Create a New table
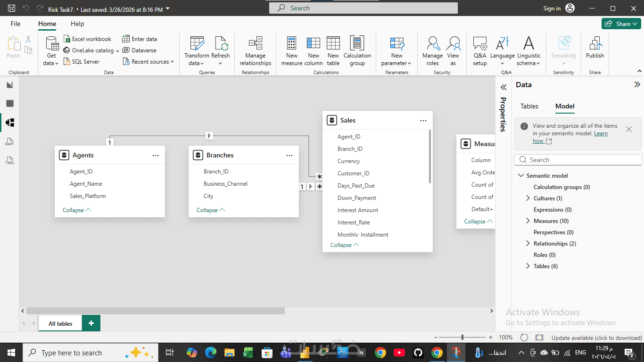 click(333, 51)
